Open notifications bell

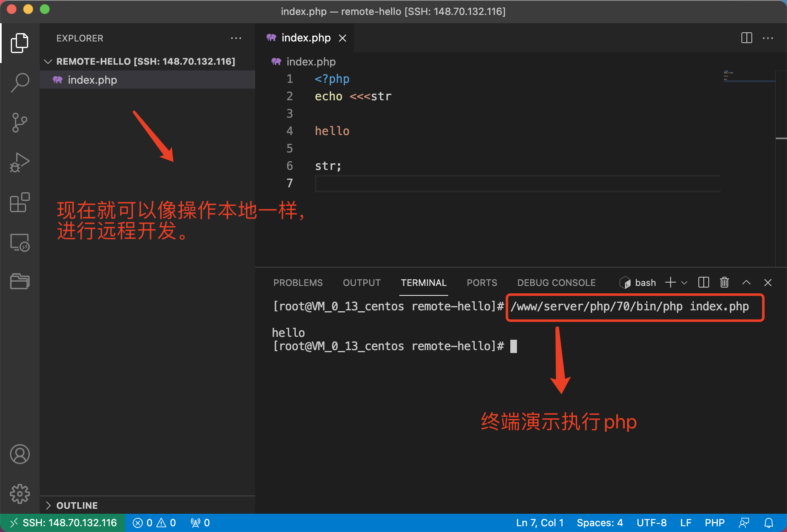(x=769, y=523)
